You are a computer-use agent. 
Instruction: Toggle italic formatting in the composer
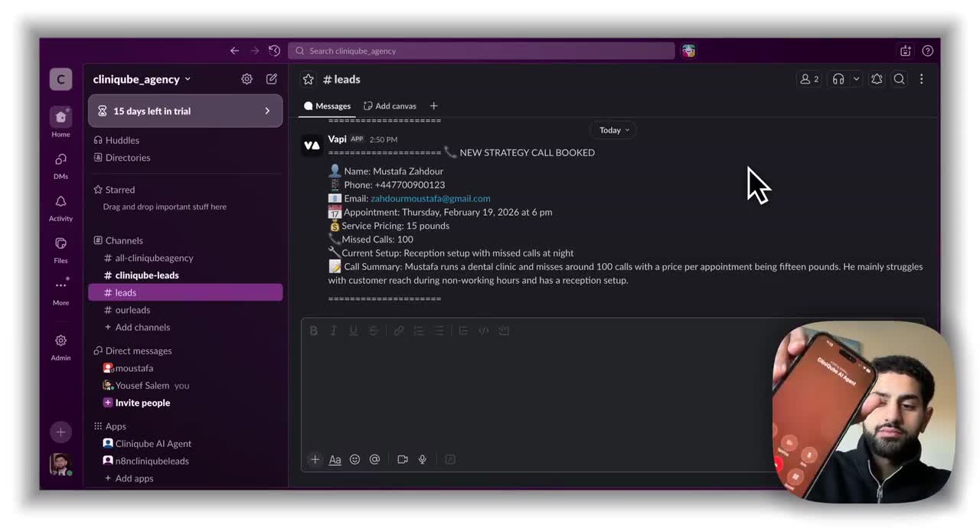click(x=333, y=330)
